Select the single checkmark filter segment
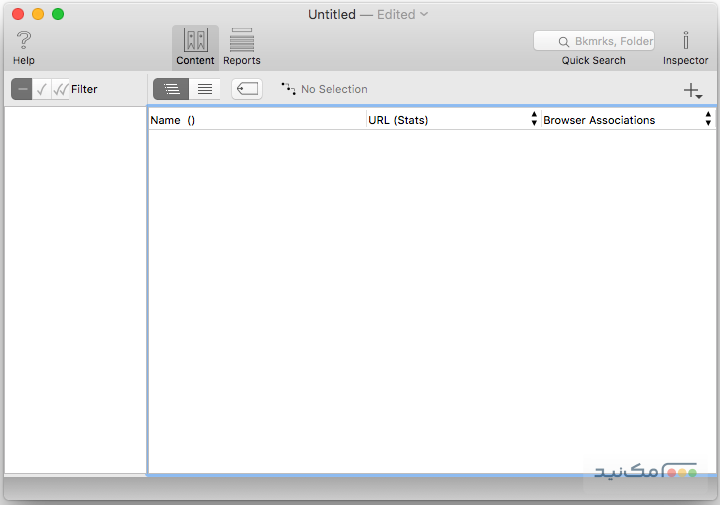The width and height of the screenshot is (720, 505). point(41,89)
